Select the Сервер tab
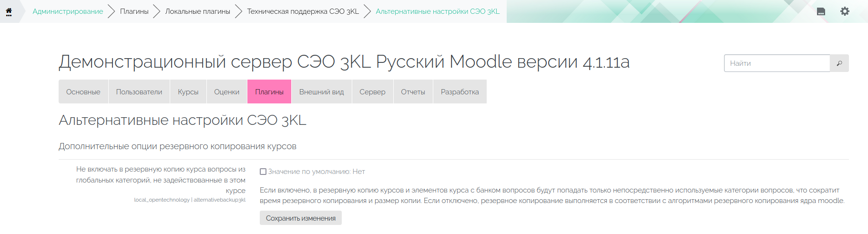The width and height of the screenshot is (868, 234). click(x=373, y=92)
